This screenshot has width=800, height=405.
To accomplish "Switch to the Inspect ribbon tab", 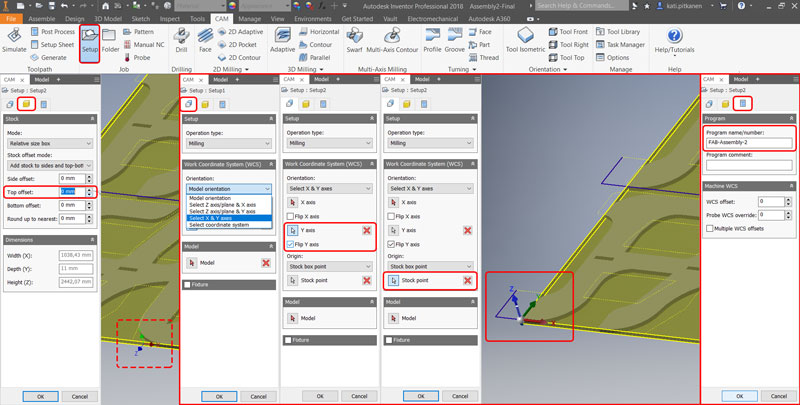I will click(x=170, y=18).
